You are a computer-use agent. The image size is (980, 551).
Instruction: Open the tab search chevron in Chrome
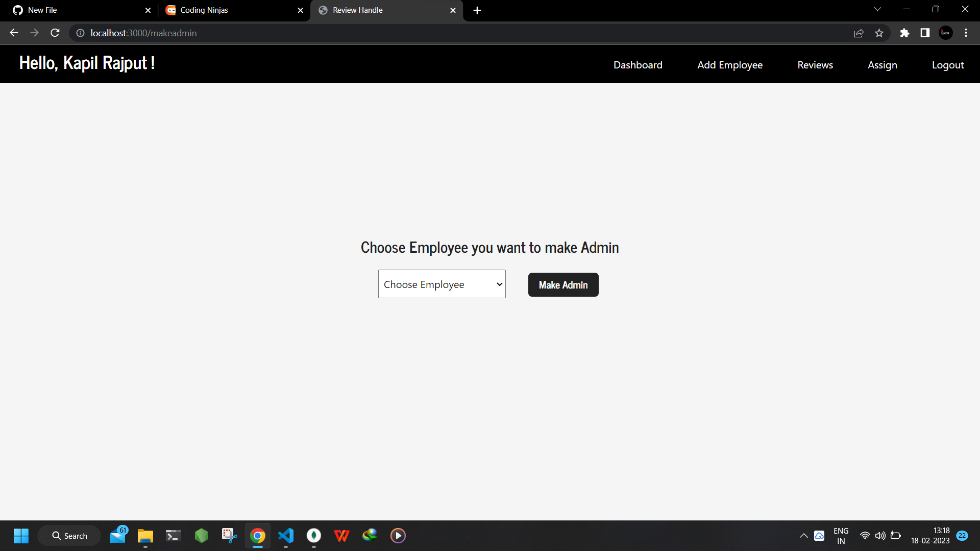coord(877,9)
